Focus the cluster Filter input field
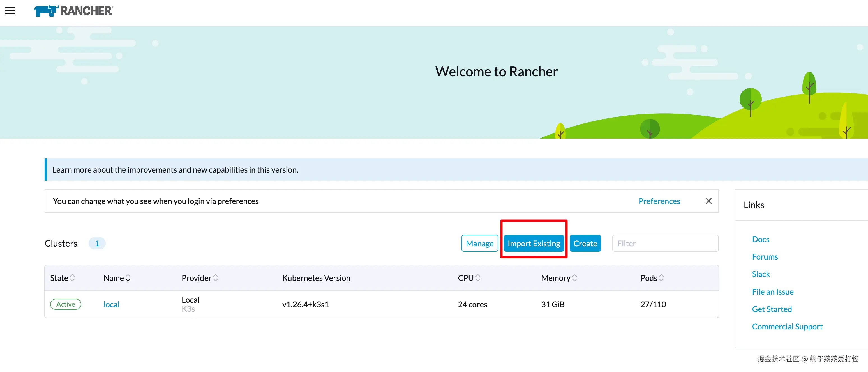The image size is (868, 372). point(665,243)
